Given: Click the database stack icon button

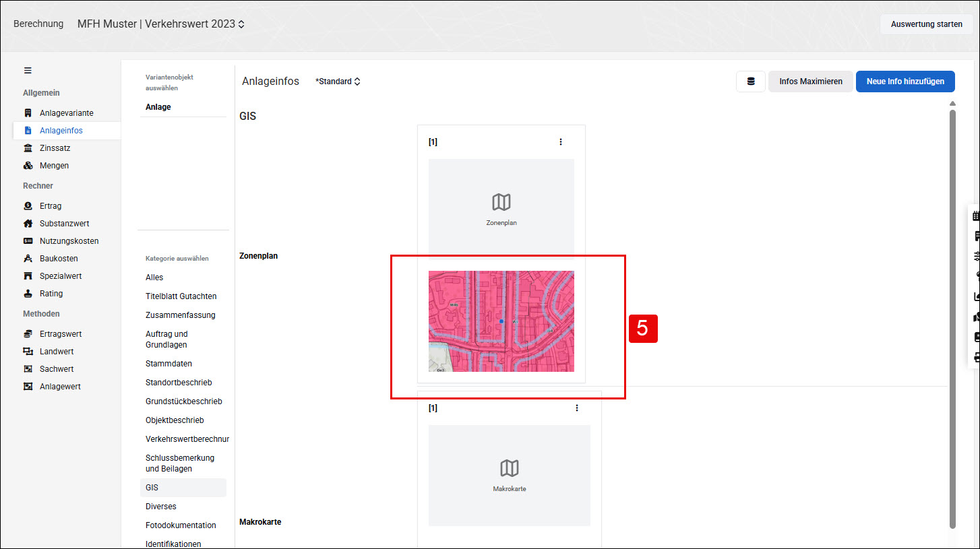Looking at the screenshot, I should click(751, 82).
